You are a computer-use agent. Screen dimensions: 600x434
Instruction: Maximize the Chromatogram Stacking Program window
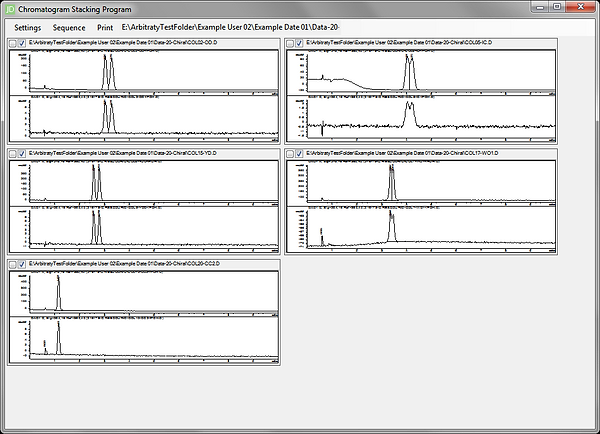point(557,7)
